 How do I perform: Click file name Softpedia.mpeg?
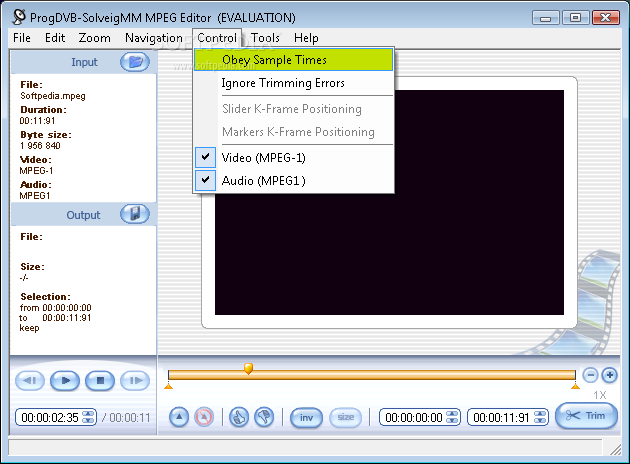pyautogui.click(x=53, y=96)
